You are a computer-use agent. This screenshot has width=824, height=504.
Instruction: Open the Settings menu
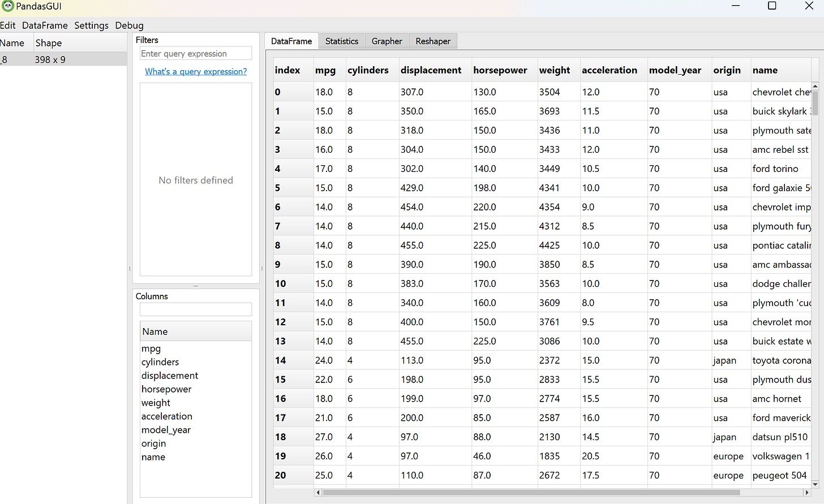(x=91, y=25)
